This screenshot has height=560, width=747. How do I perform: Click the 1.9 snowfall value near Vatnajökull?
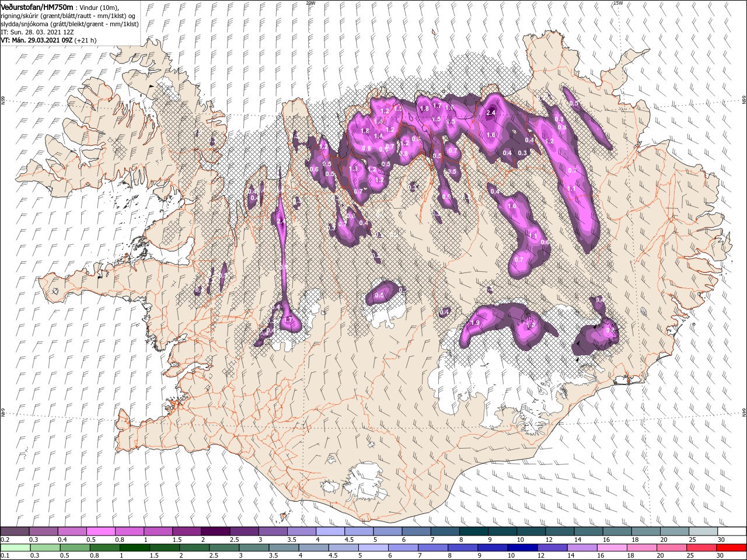[x=474, y=323]
